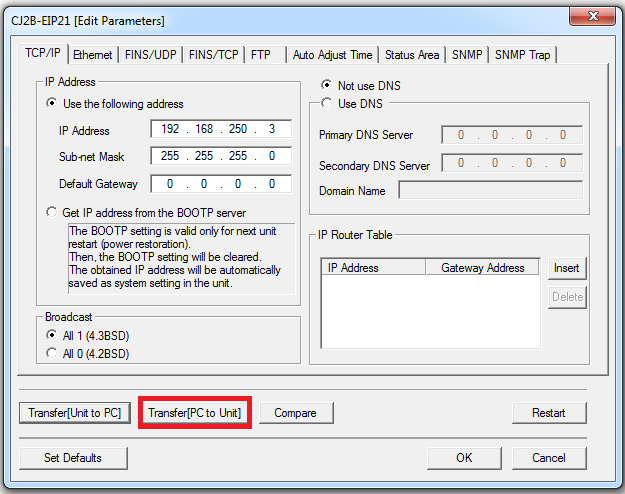This screenshot has height=494, width=625.
Task: Click the last octet 3 of IP Address
Action: pyautogui.click(x=272, y=129)
